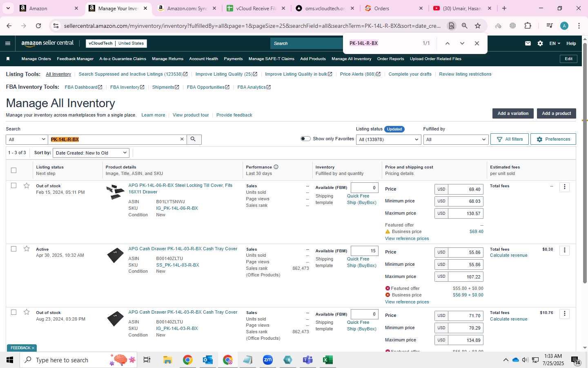Go to next find-in-page match
The width and height of the screenshot is (588, 368).
[462, 43]
